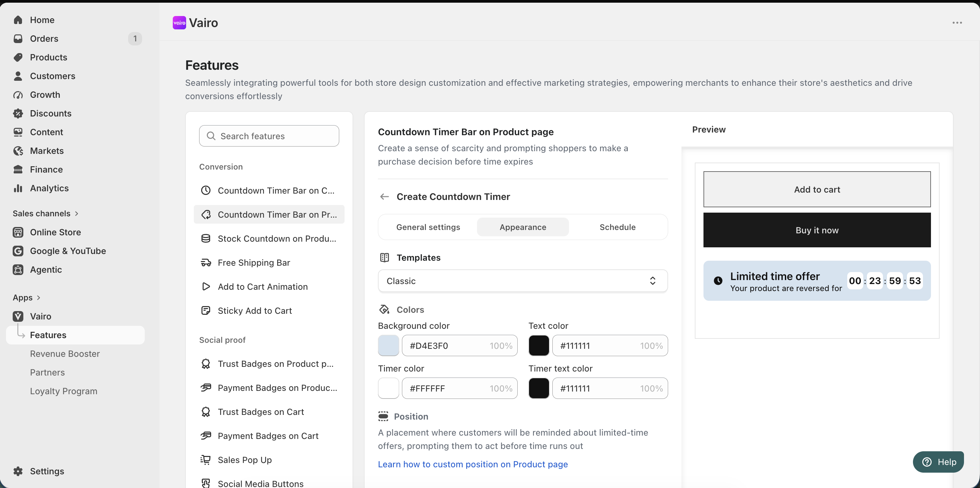Open Customers person icon
The image size is (980, 488).
pyautogui.click(x=18, y=76)
